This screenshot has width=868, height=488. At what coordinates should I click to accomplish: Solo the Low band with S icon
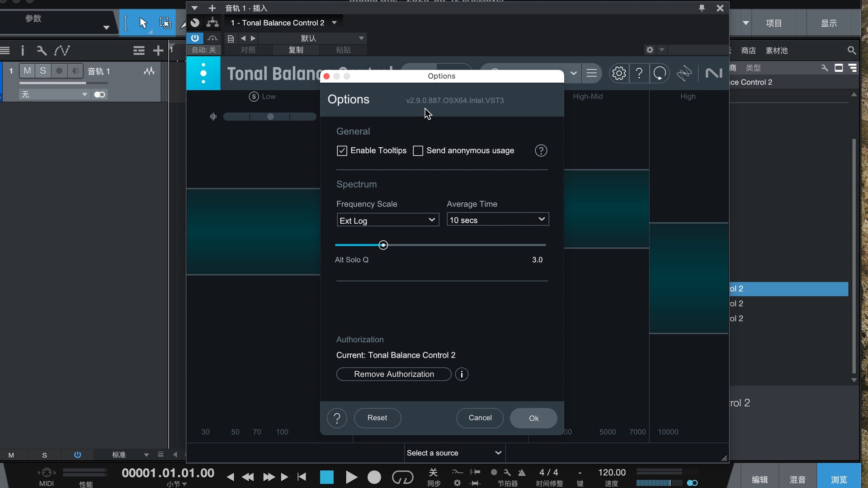[254, 97]
